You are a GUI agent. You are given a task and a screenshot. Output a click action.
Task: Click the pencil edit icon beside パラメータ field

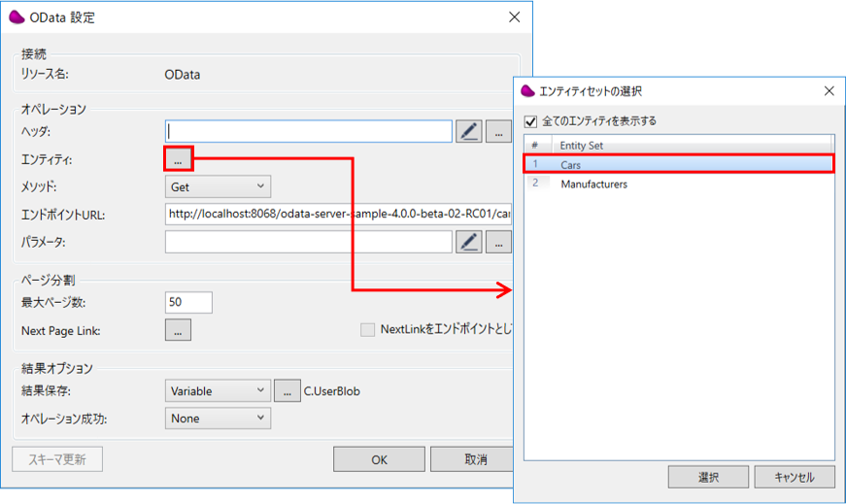pyautogui.click(x=468, y=242)
